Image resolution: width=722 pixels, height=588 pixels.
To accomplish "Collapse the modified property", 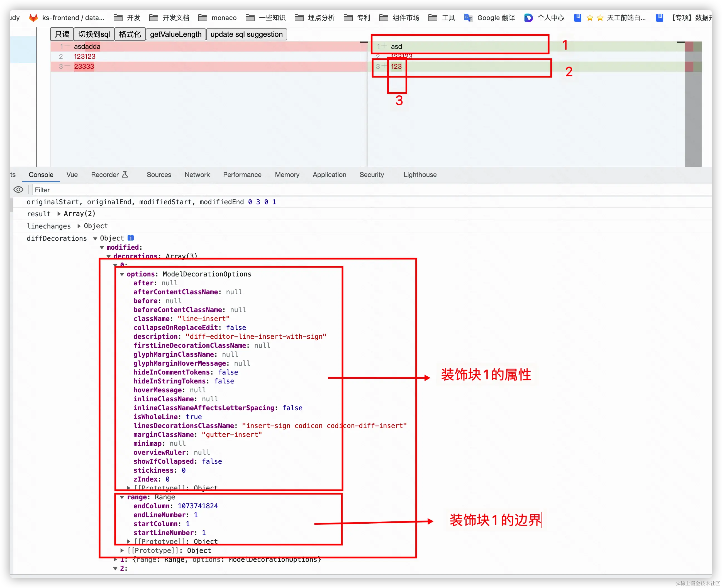I will pyautogui.click(x=102, y=247).
